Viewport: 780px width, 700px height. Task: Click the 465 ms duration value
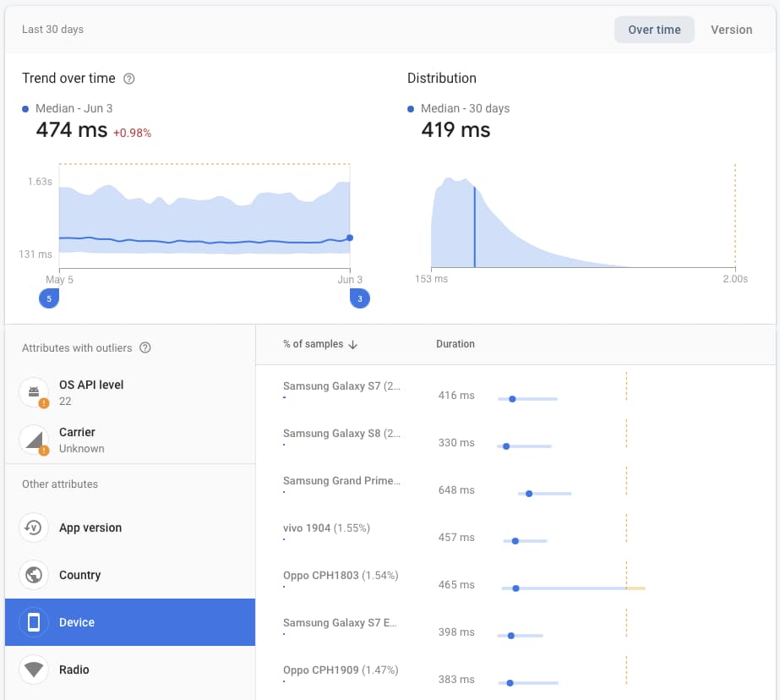456,584
